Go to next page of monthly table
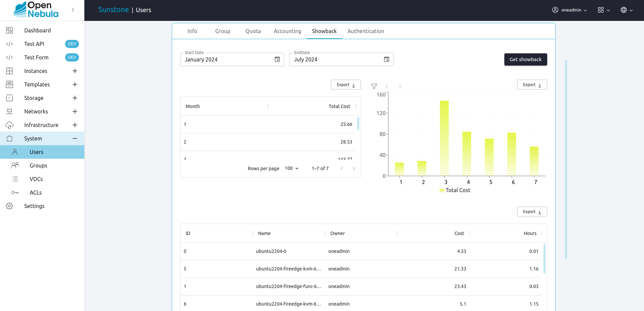This screenshot has height=311, width=644. [x=354, y=169]
